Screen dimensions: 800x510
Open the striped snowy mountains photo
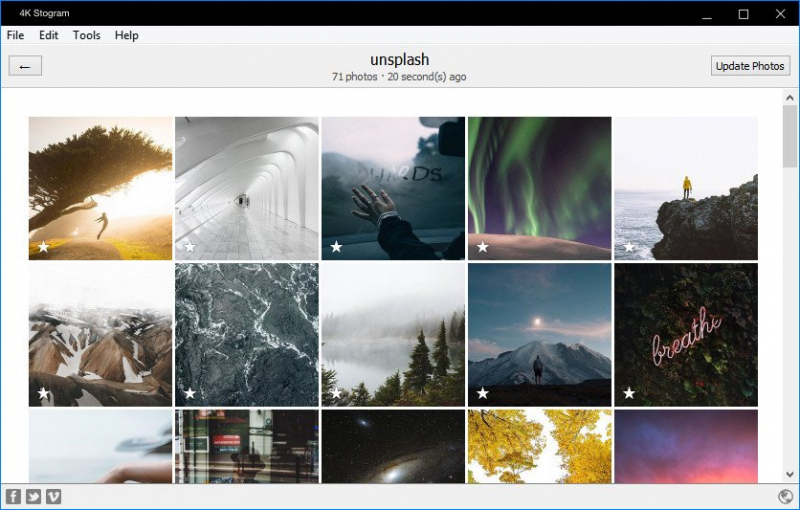pos(101,335)
